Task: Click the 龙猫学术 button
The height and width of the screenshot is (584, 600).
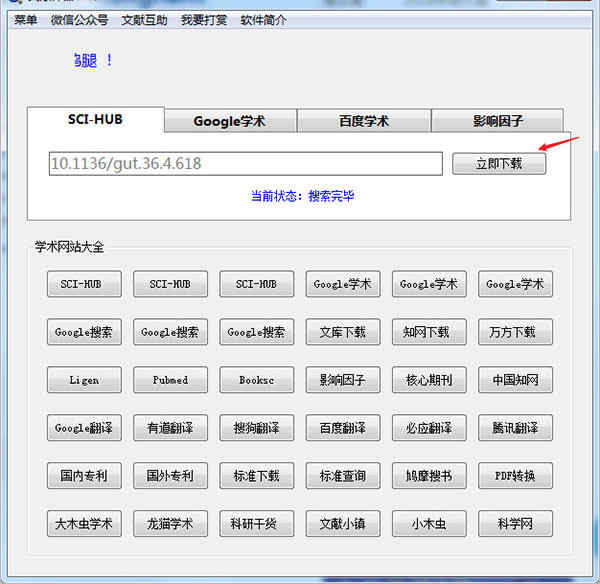Action: [x=170, y=524]
